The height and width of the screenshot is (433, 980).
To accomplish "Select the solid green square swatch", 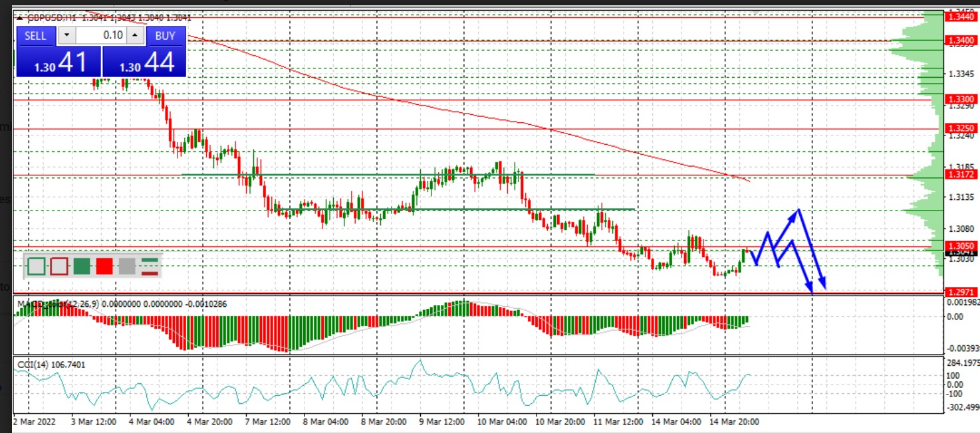I will (82, 266).
